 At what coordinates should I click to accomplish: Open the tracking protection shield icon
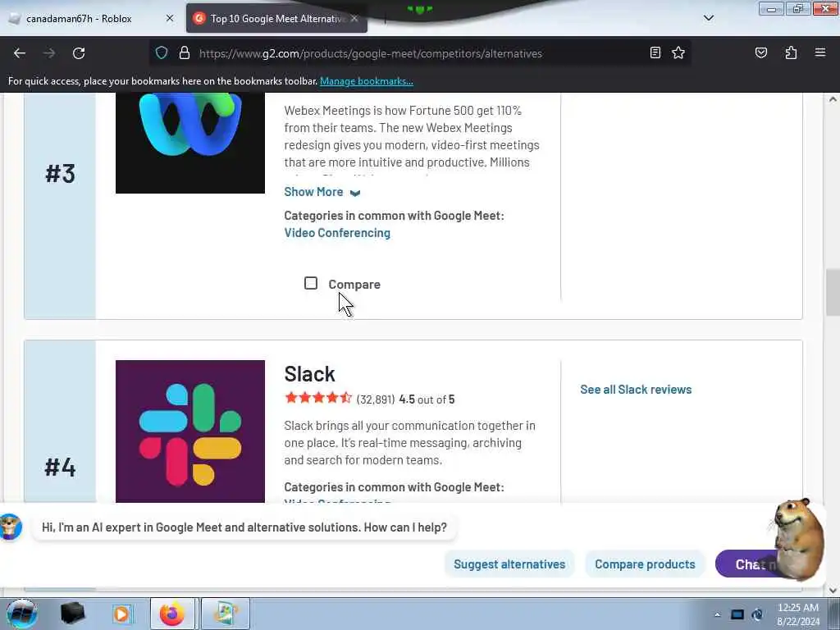162,53
